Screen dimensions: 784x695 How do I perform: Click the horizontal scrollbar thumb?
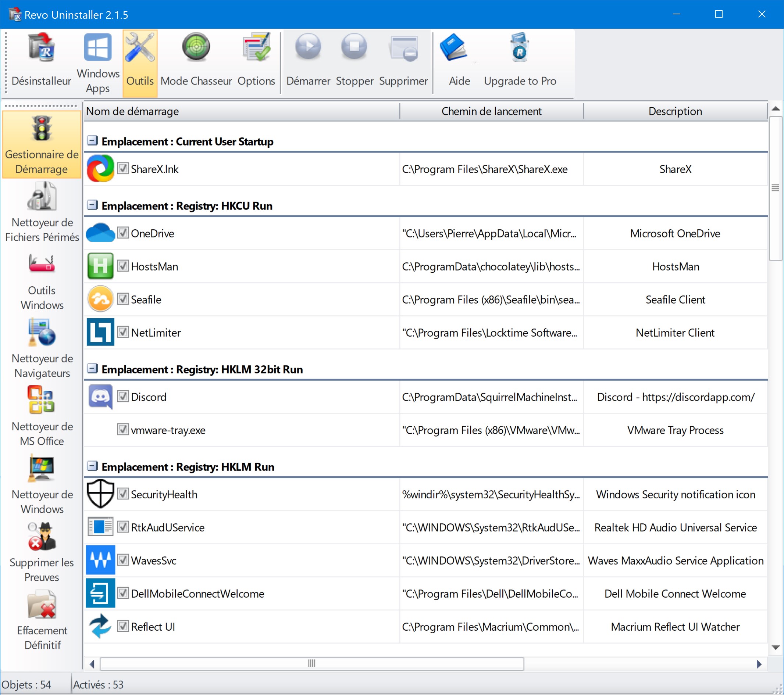click(312, 663)
